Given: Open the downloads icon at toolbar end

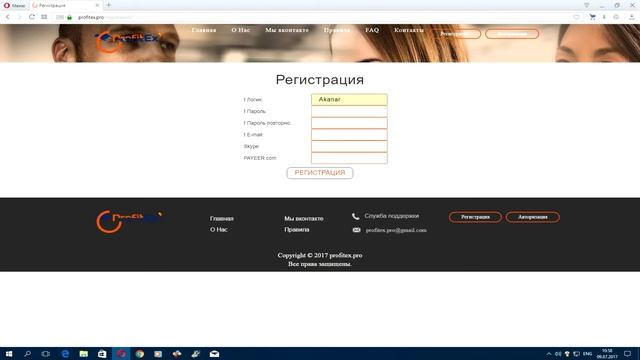Looking at the screenshot, I should point(631,17).
